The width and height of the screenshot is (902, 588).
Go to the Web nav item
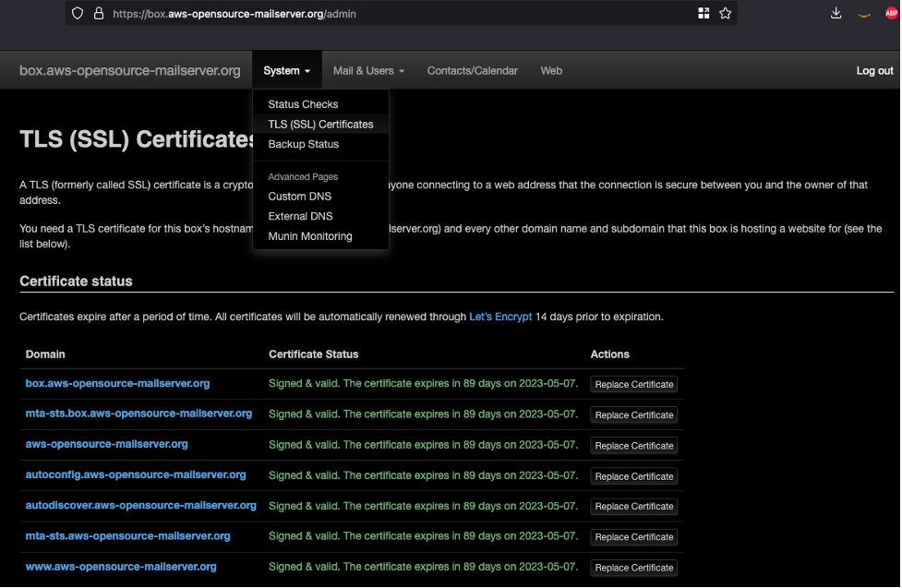(x=551, y=71)
